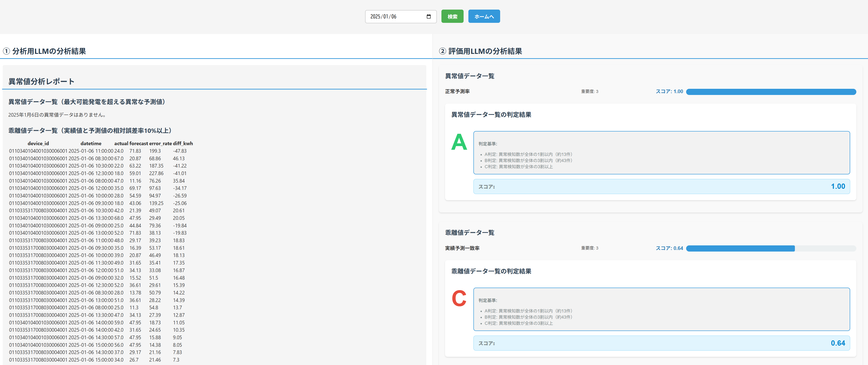Click the 正常予測率 score 1.00 progress bar
The image size is (868, 365).
[771, 92]
